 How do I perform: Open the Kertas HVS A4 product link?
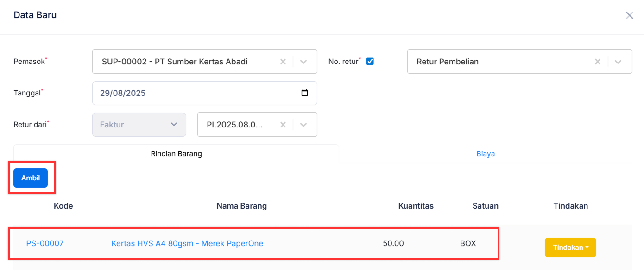tap(187, 243)
